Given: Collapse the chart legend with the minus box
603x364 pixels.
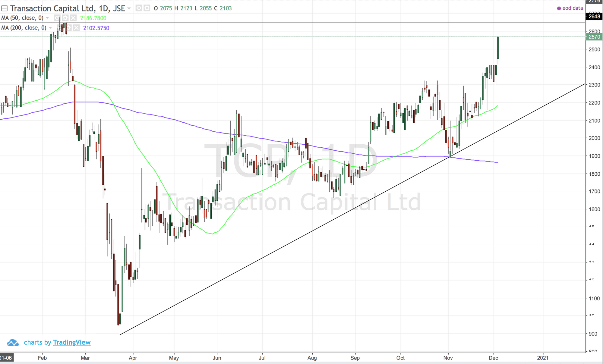Looking at the screenshot, I should (5, 8).
